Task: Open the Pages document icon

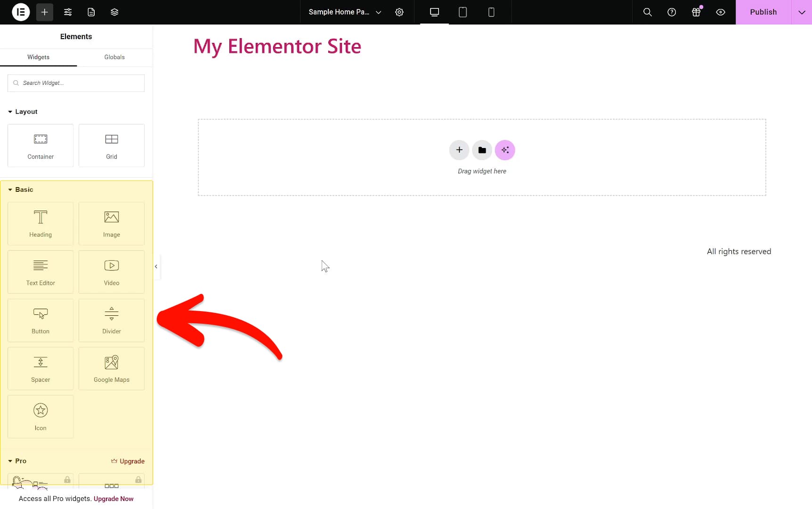Action: pyautogui.click(x=91, y=12)
